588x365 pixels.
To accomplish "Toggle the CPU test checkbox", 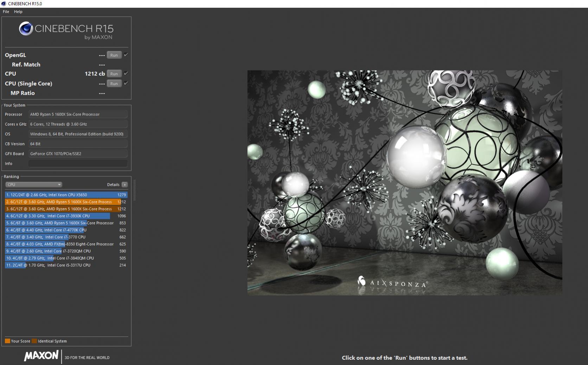I will (x=126, y=74).
